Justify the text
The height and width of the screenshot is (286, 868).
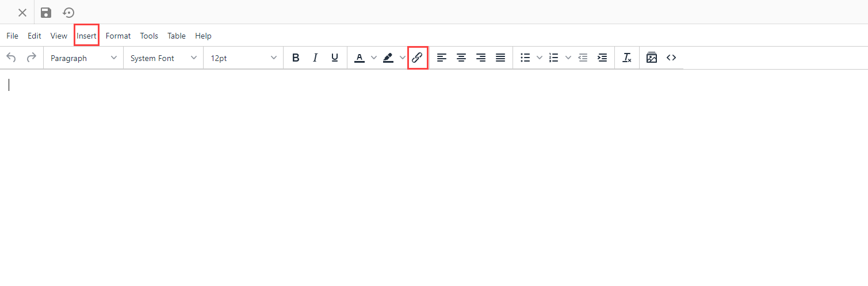[x=500, y=58]
